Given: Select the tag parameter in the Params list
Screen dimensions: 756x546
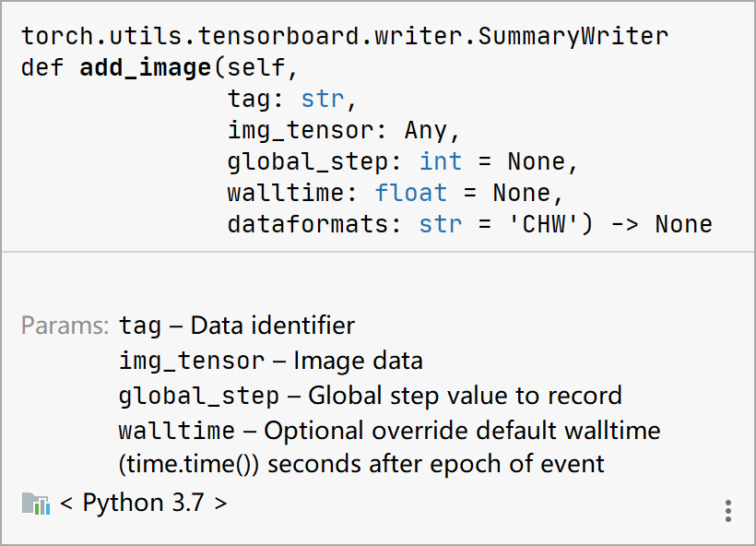Looking at the screenshot, I should click(139, 326).
